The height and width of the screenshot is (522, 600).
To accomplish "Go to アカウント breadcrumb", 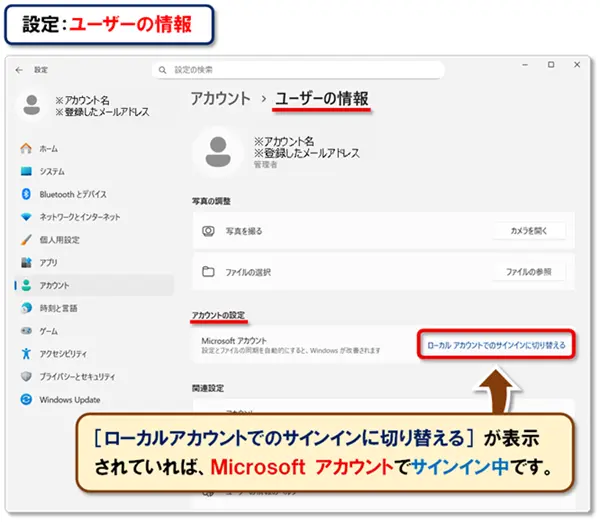I will coord(221,98).
